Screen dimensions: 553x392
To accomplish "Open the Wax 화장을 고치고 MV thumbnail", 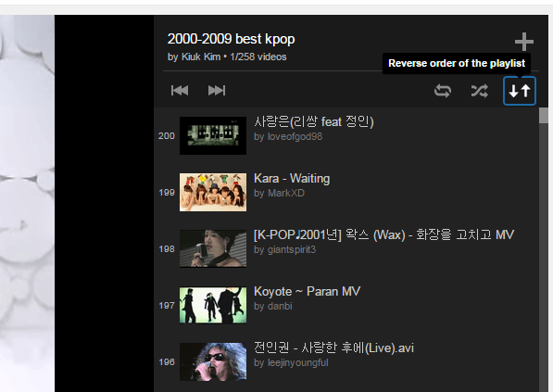I will 213,248.
